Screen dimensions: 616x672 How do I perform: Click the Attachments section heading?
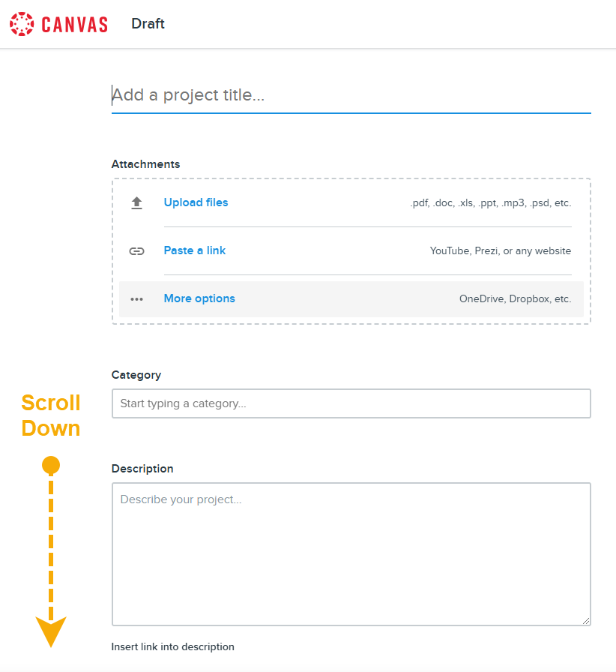click(145, 164)
